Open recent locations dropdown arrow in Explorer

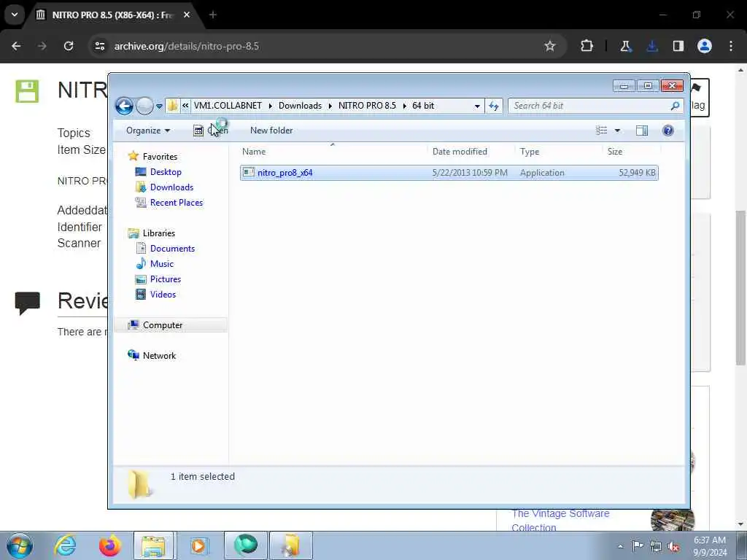click(x=159, y=106)
